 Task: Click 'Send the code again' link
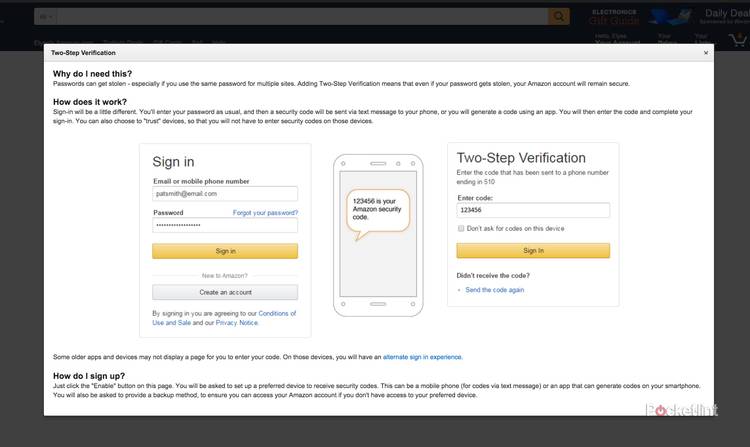[494, 290]
